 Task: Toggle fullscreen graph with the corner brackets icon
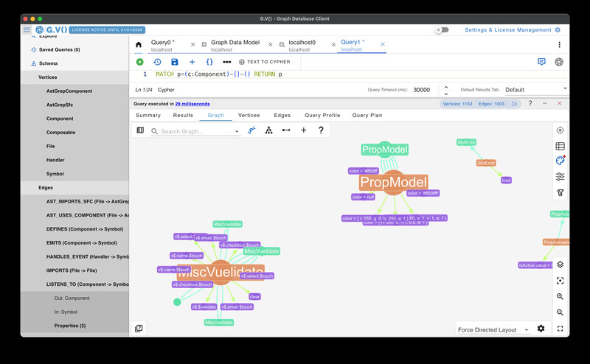tap(560, 329)
